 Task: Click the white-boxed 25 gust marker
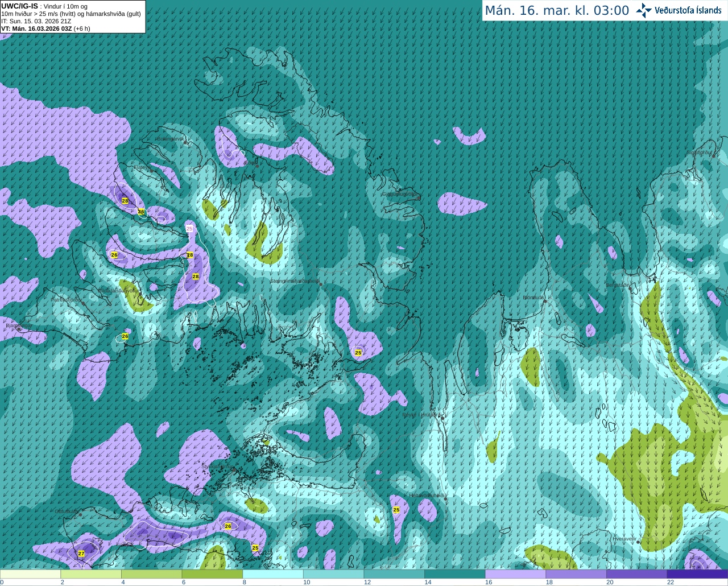[x=189, y=228]
